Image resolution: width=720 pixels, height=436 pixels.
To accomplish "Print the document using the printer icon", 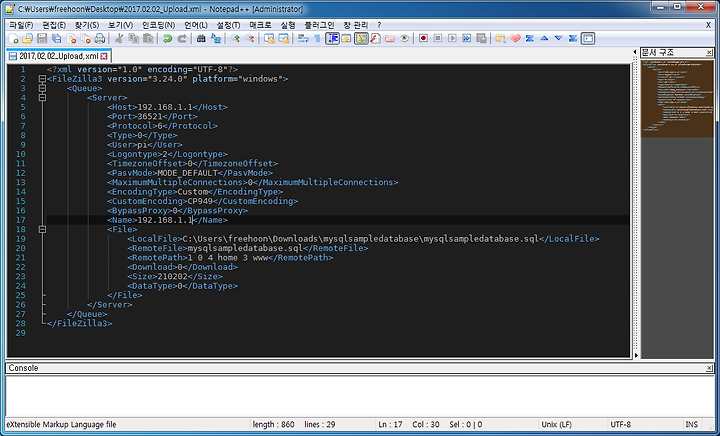I will (x=100, y=39).
